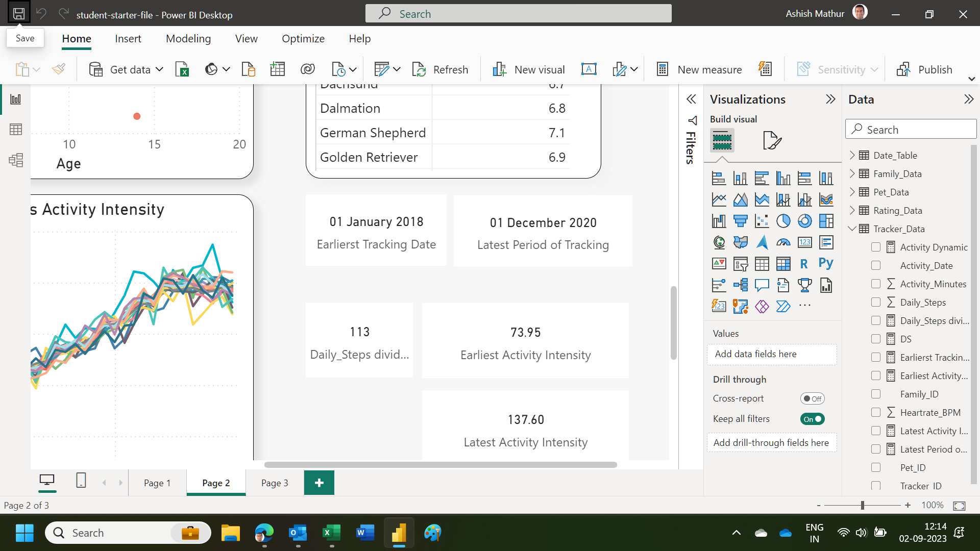The height and width of the screenshot is (551, 980).
Task: Switch to Page 1 tab
Action: tap(157, 483)
